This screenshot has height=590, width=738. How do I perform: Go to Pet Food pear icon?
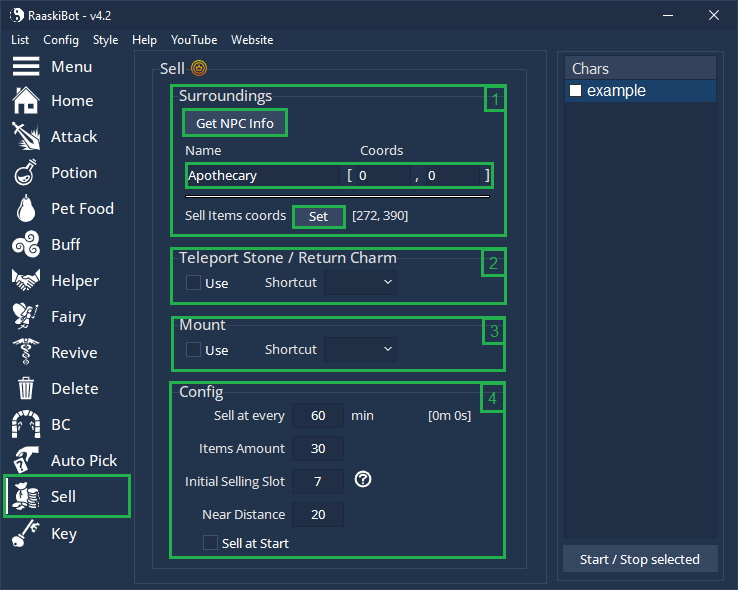25,209
